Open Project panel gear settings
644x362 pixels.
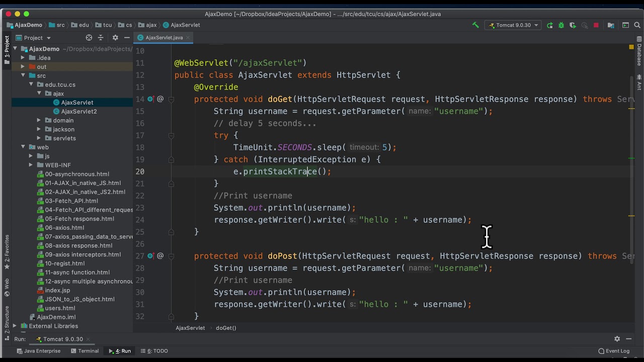(115, 38)
